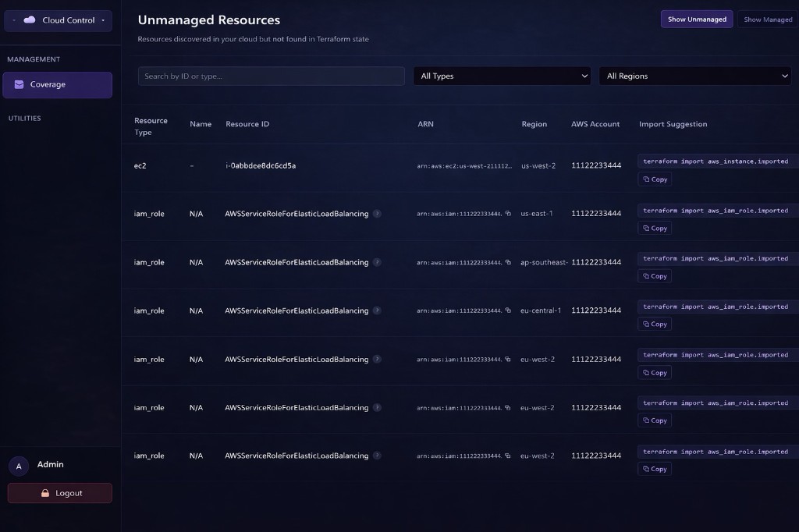The image size is (799, 532).
Task: Click the MANAGEMENT section label
Action: coord(34,59)
